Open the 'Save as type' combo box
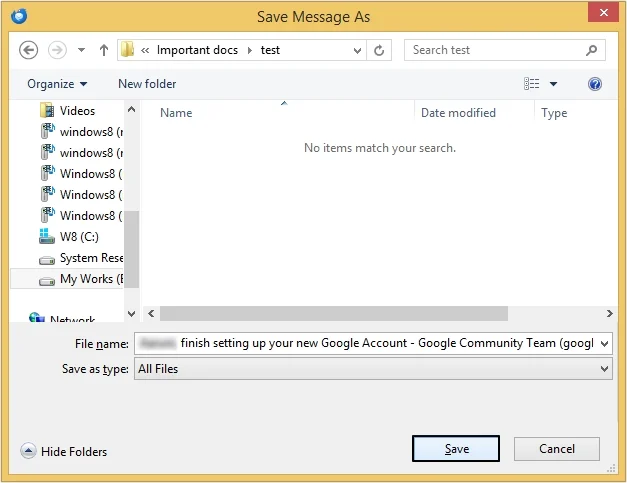The height and width of the screenshot is (483, 627). coord(373,369)
